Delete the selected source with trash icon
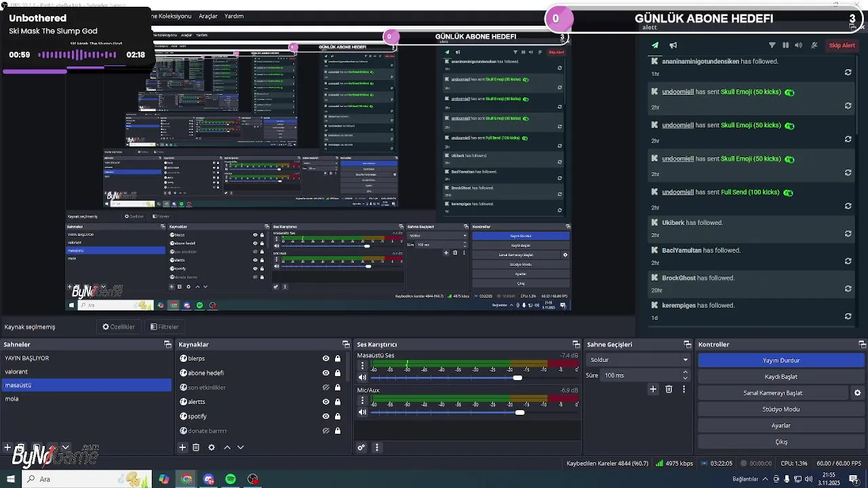Screen dimensions: 868x488 pyautogui.click(x=196, y=447)
